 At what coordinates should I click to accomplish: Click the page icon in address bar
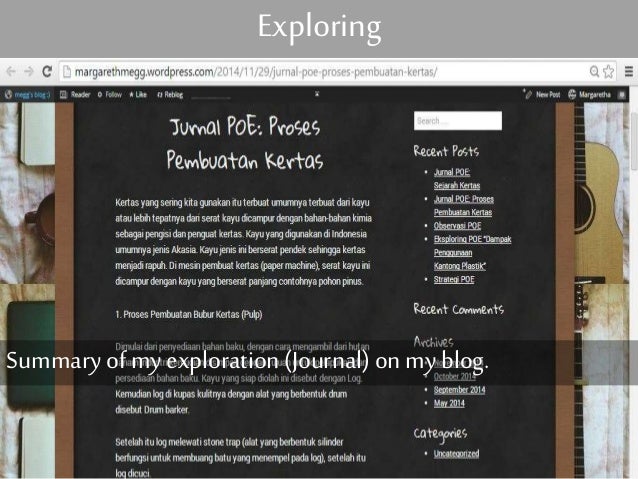pos(67,72)
